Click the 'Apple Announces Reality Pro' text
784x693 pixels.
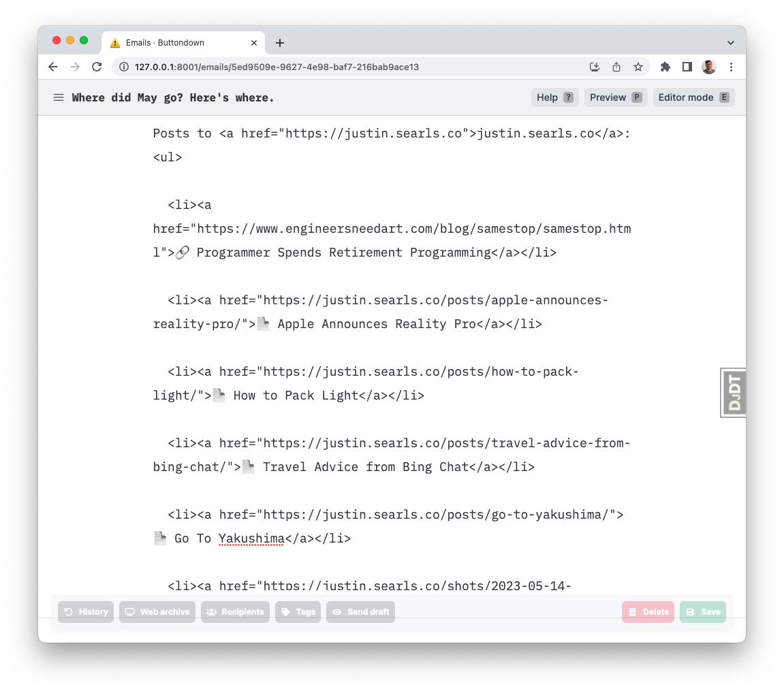[x=377, y=324]
